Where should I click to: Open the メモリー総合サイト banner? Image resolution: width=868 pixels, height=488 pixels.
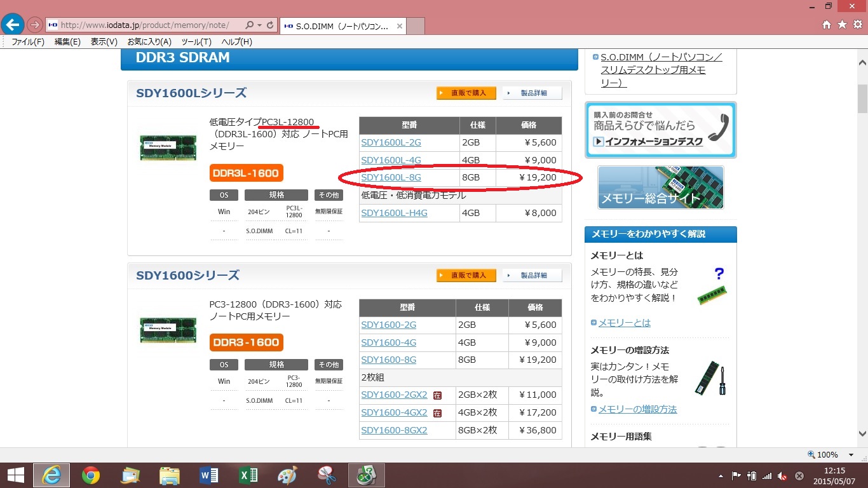pos(661,187)
